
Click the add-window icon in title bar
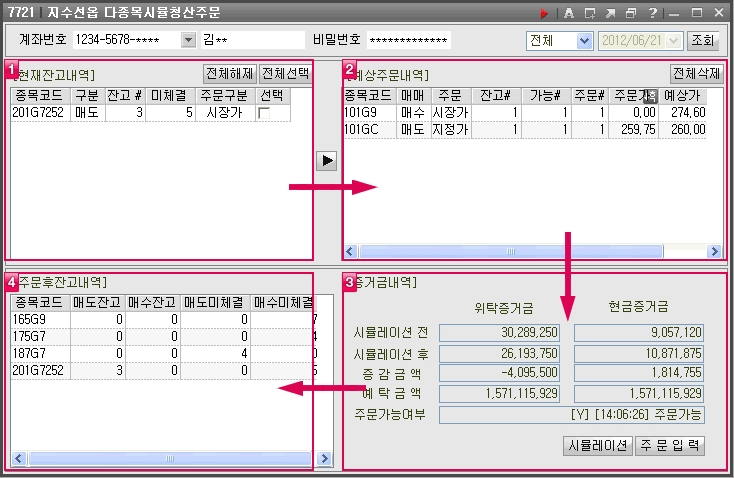tap(590, 13)
